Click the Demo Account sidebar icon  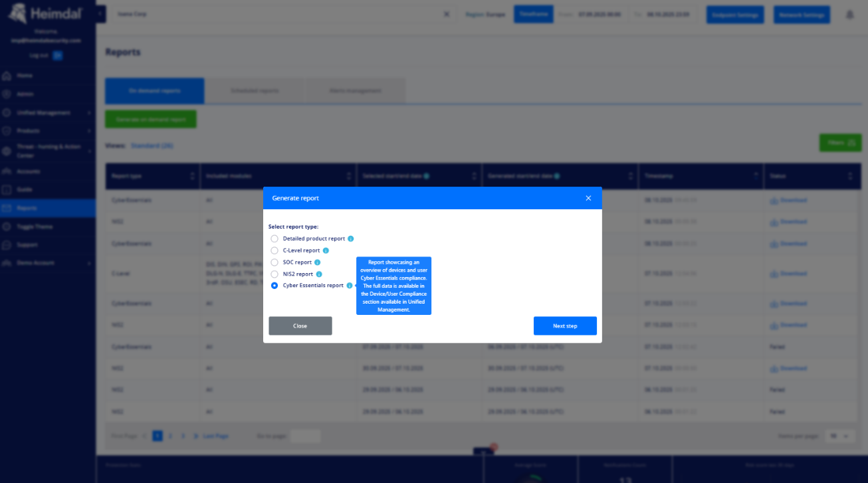pyautogui.click(x=7, y=262)
